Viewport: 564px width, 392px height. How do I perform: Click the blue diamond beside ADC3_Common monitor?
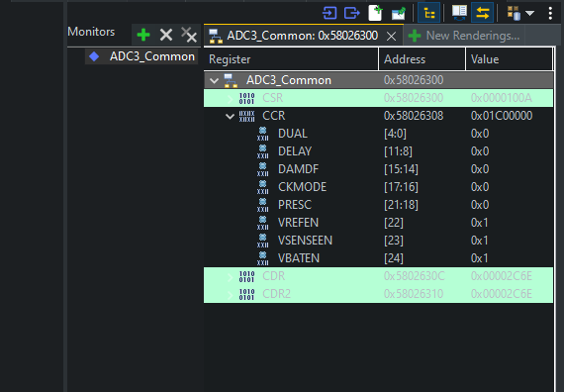[94, 56]
